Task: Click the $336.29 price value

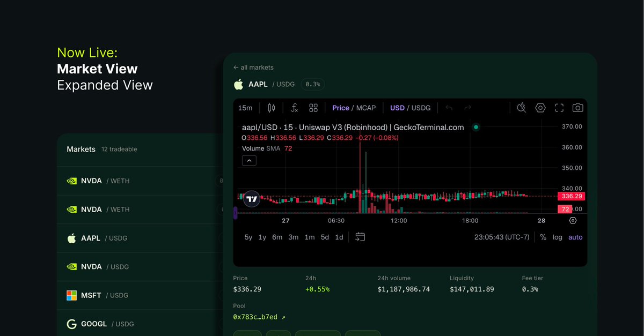Action: [247, 289]
